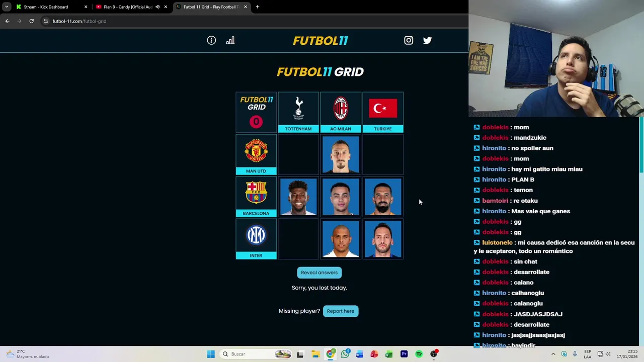The width and height of the screenshot is (644, 362).
Task: Open the weather widget showing 21°C
Action: pos(27,354)
